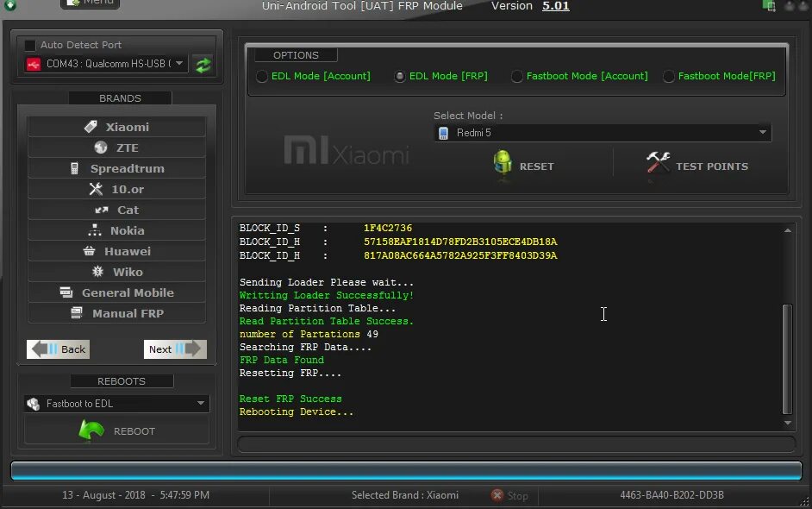Viewport: 812px width, 509px height.
Task: Click the ZTE globe icon
Action: click(101, 148)
